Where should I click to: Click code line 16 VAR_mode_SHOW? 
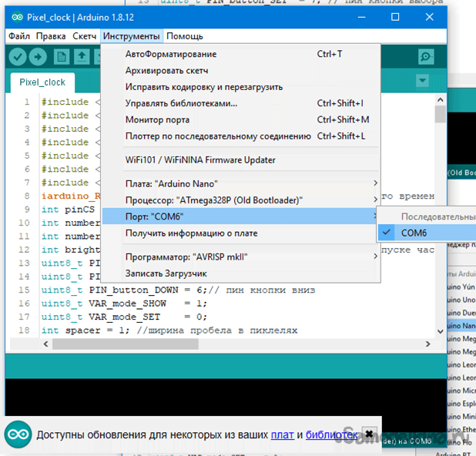coord(124,303)
